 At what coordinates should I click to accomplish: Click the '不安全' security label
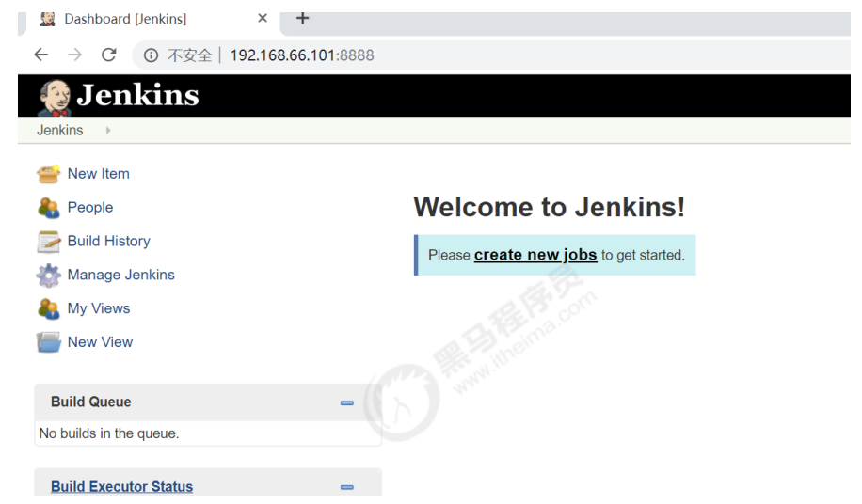(x=190, y=55)
